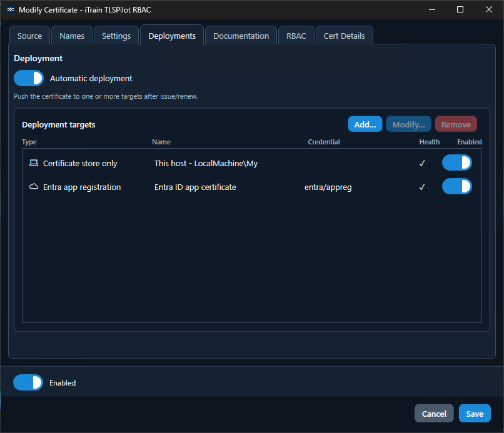Open the Documentation tab
The height and width of the screenshot is (433, 504).
pos(241,36)
